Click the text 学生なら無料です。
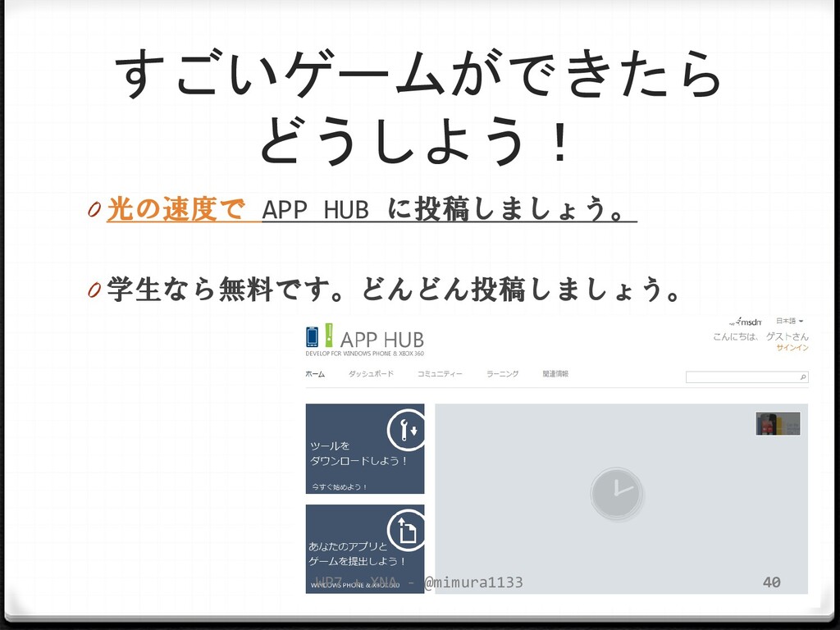This screenshot has width=840, height=630. [x=226, y=290]
